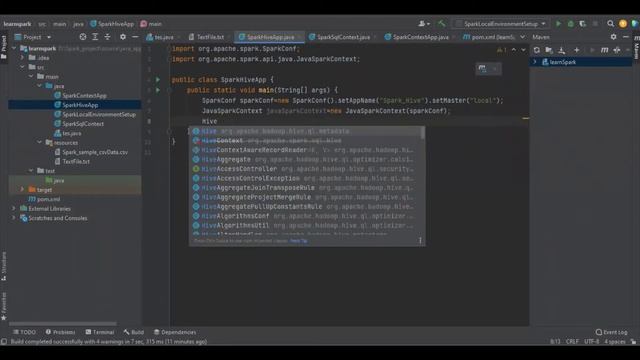The image size is (640, 360).
Task: Generate sources and update folders Maven icon
Action: (x=549, y=50)
